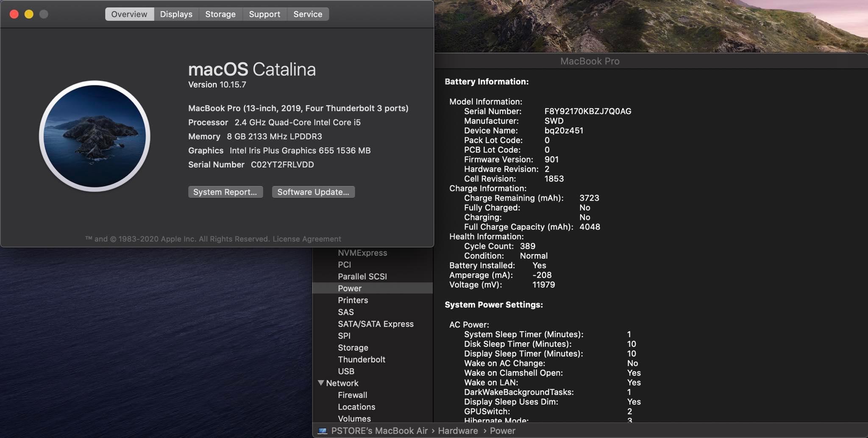Open the Storage tab
Screen dimensions: 868x438
click(220, 14)
